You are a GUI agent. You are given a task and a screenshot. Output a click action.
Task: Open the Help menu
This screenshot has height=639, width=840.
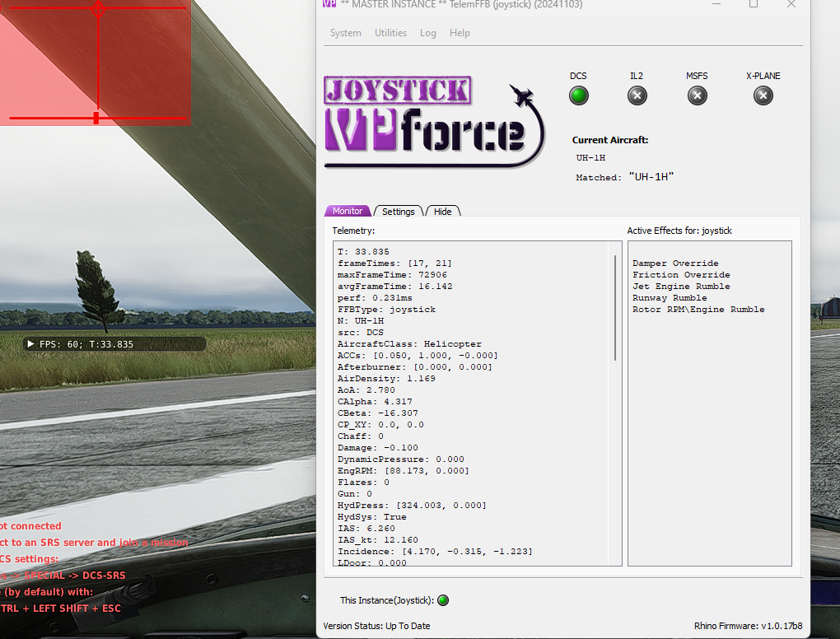[459, 33]
